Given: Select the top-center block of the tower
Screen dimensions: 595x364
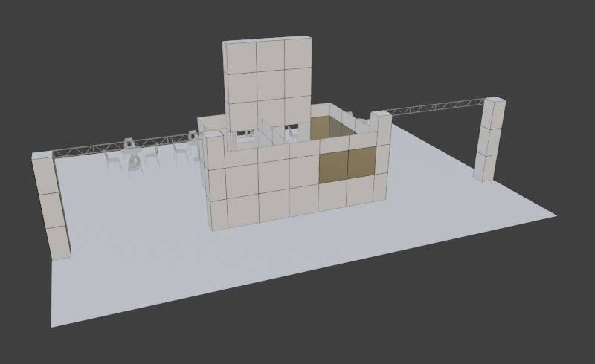Looking at the screenshot, I should pyautogui.click(x=270, y=55).
